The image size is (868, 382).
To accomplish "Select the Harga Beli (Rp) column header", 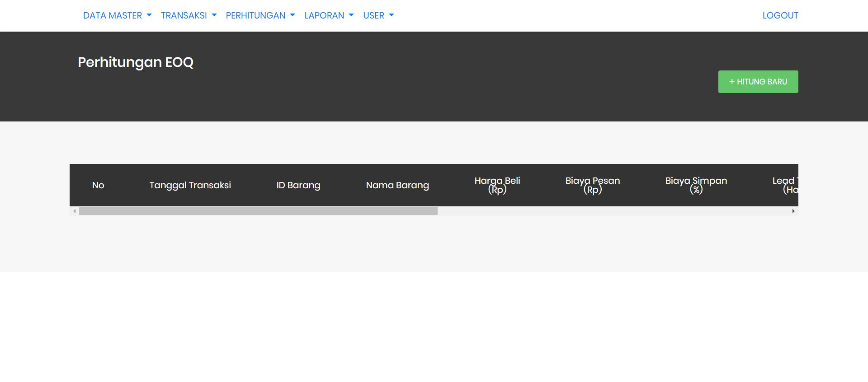I will pyautogui.click(x=497, y=185).
